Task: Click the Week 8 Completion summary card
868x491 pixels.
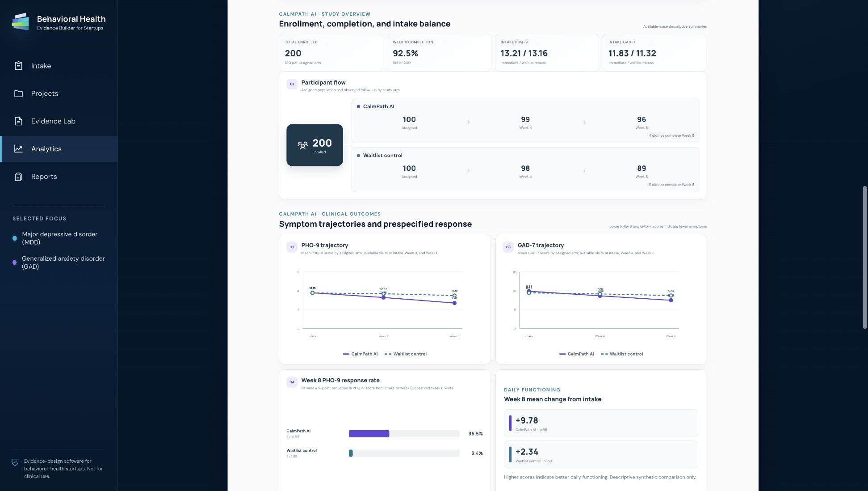Action: 439,52
